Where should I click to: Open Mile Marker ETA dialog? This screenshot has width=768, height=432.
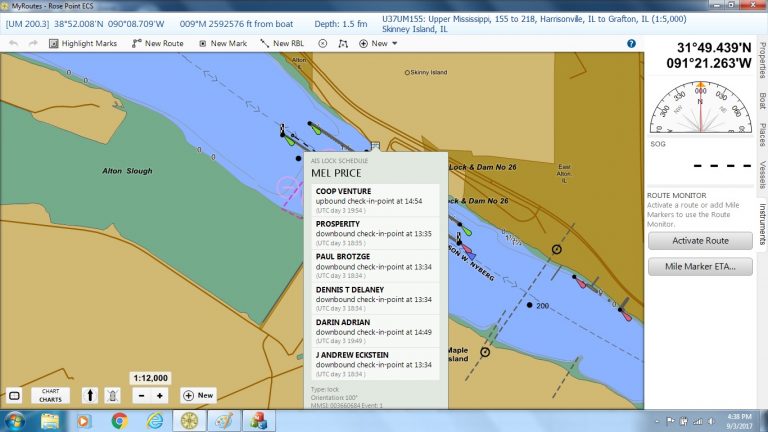pos(701,266)
